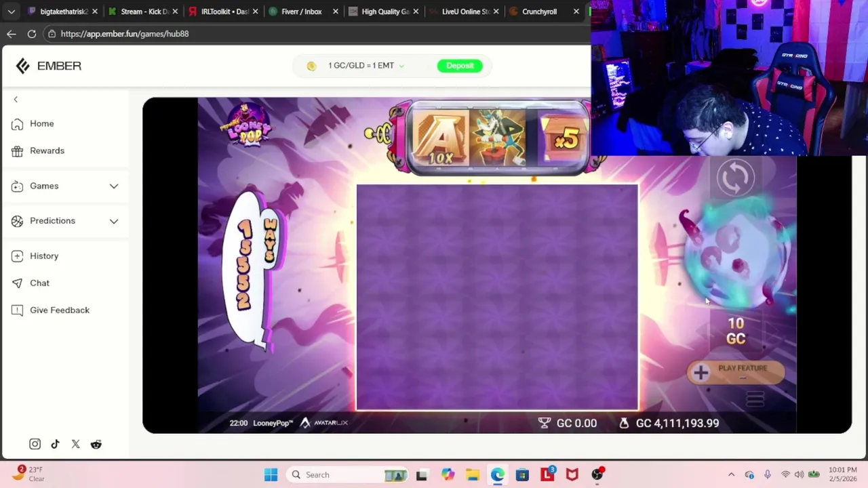The image size is (868, 488).
Task: Open the Wi-Fi network tray icon
Action: (785, 474)
